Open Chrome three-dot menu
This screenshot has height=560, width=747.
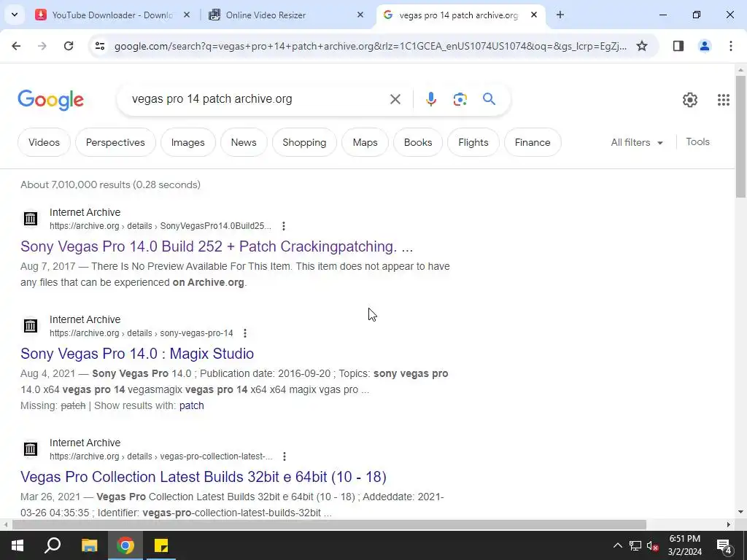click(x=731, y=46)
